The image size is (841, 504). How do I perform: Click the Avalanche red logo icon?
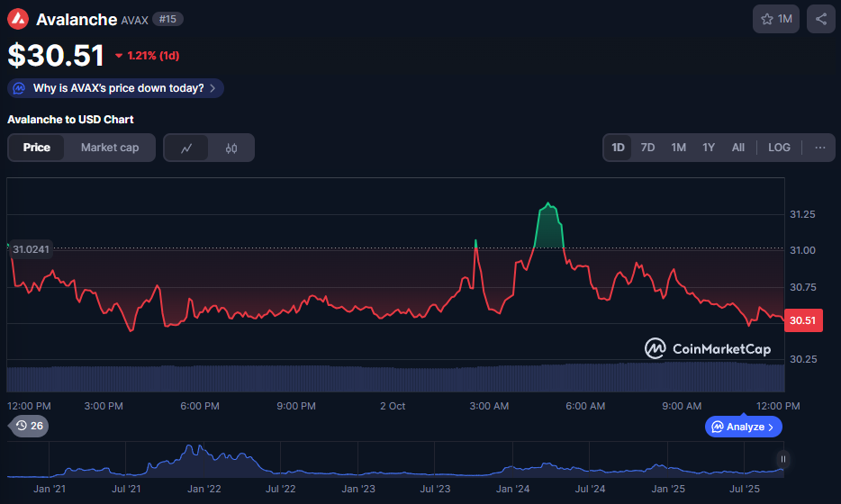pyautogui.click(x=18, y=19)
